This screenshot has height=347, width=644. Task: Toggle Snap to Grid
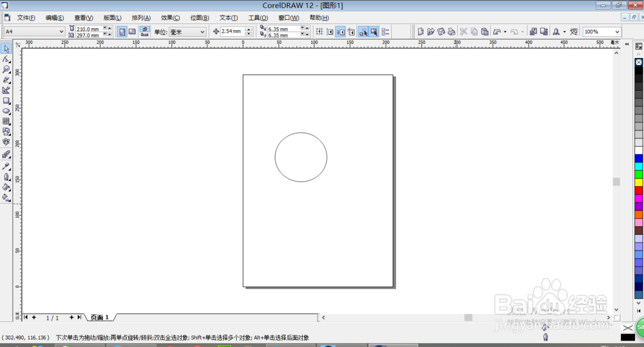[x=319, y=32]
